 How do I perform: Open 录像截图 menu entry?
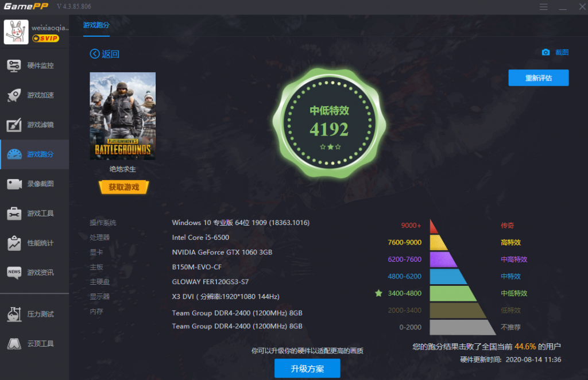click(34, 184)
